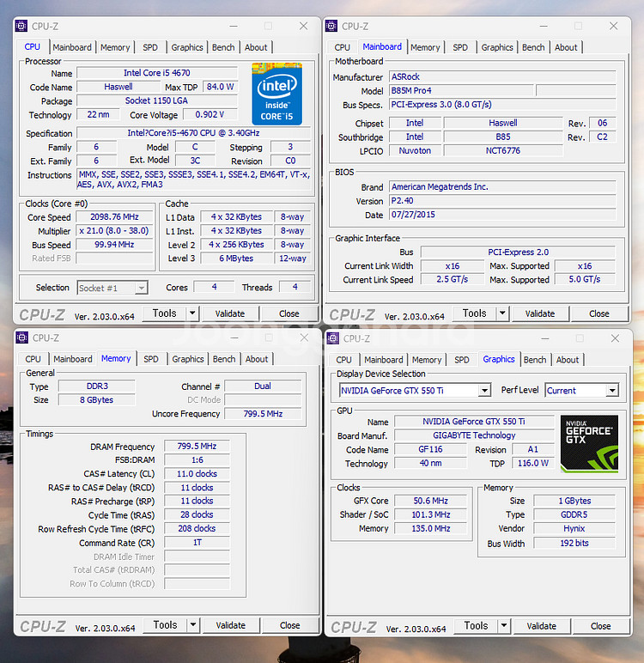Viewport: 644px width, 663px height.
Task: Open the About tab in the Graphics window
Action: click(568, 360)
